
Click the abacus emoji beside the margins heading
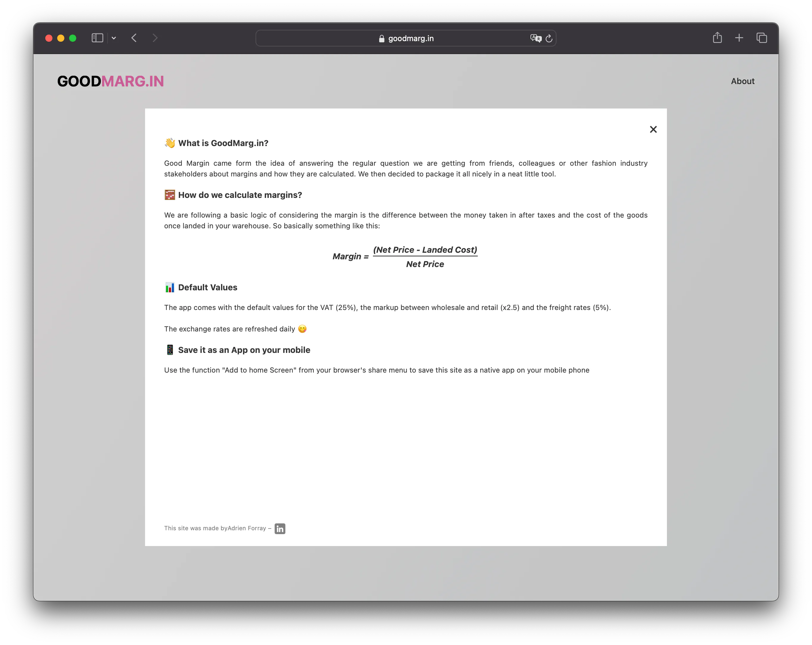170,195
